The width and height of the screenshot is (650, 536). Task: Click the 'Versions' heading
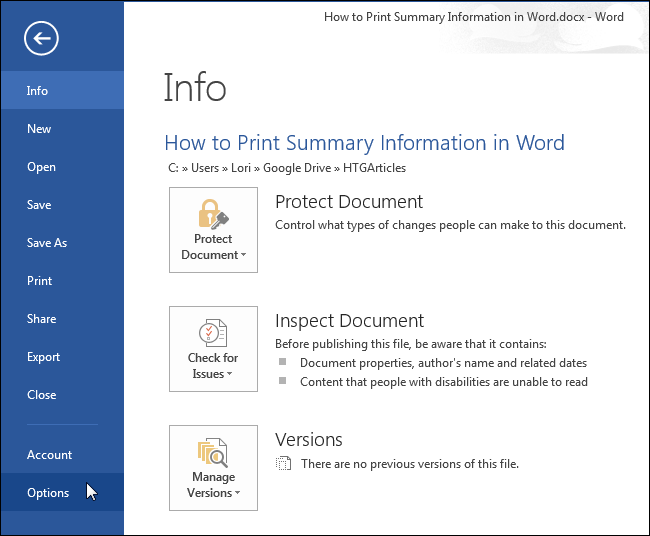click(309, 440)
